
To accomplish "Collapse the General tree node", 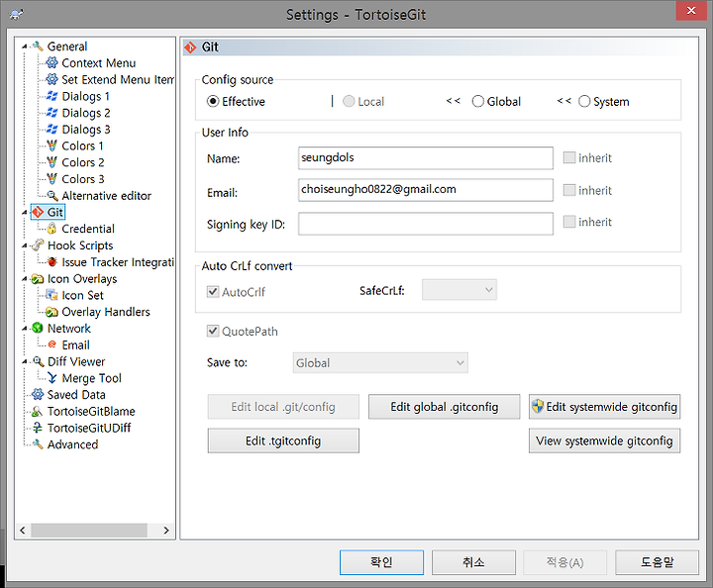I will (25, 47).
